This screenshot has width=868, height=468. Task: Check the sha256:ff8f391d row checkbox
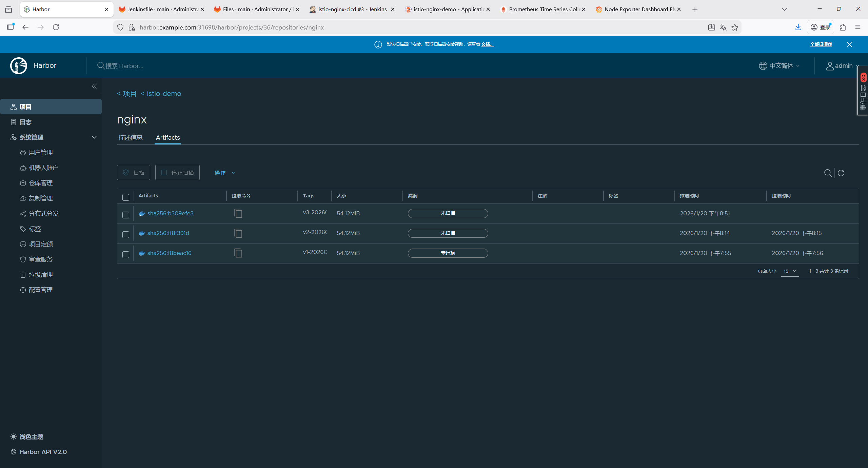[126, 234]
